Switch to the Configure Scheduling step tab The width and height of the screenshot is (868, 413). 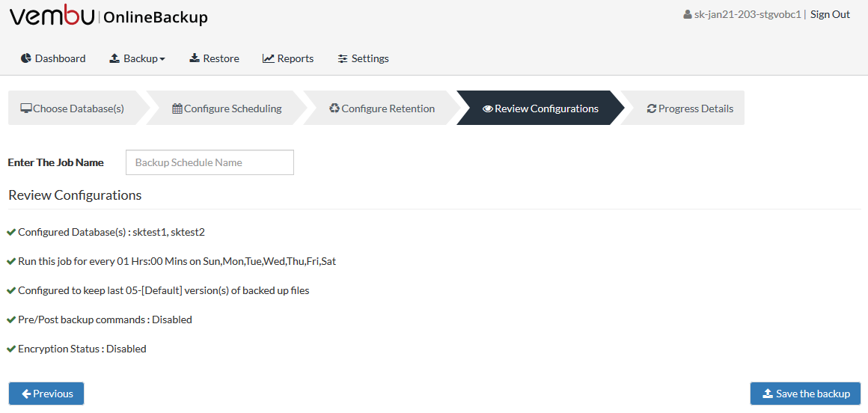click(227, 108)
